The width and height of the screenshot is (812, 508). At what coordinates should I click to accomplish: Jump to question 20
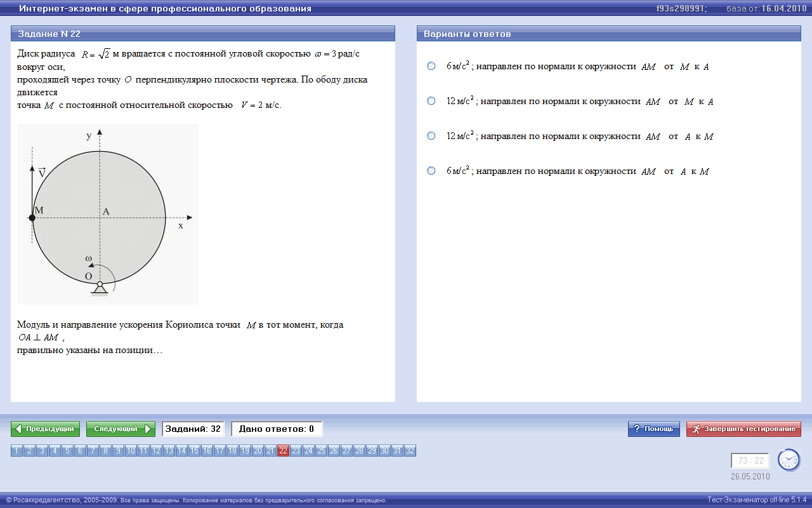258,451
